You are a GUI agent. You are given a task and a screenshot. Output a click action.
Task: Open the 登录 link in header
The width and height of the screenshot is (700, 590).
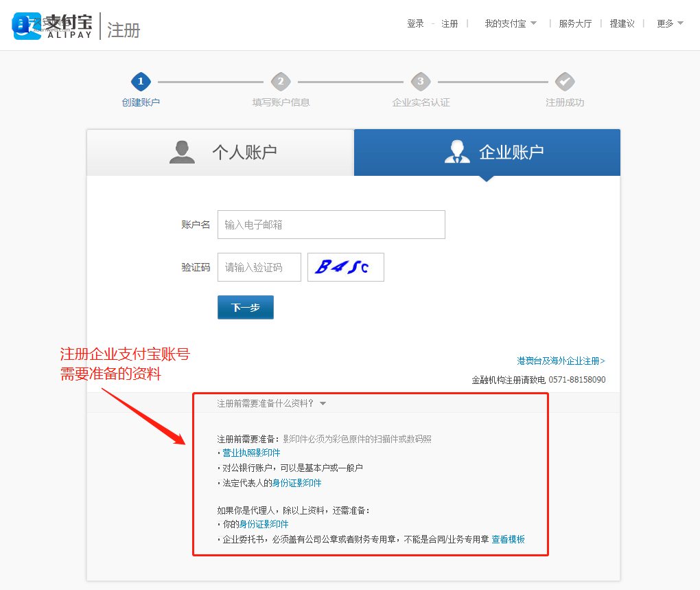(415, 23)
